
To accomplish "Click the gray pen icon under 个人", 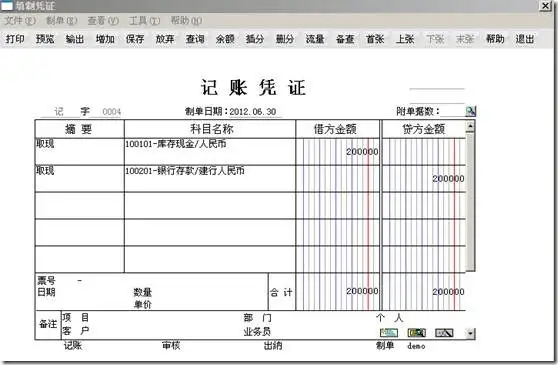I will (x=444, y=333).
